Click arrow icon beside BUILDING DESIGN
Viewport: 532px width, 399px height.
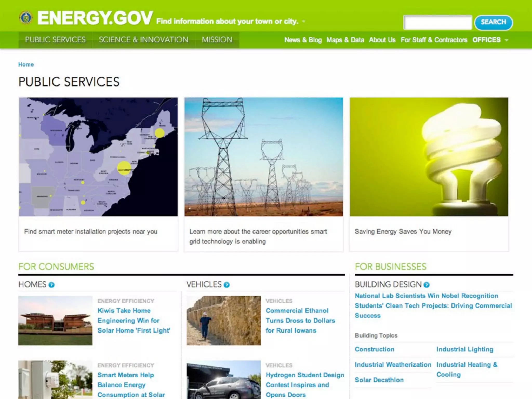(x=426, y=285)
